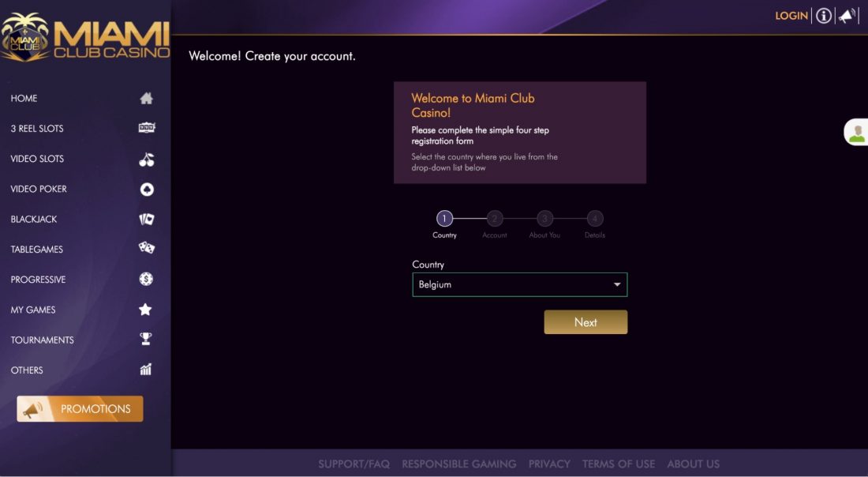Click the PROMOTIONS banner button
868x477 pixels.
click(x=80, y=409)
